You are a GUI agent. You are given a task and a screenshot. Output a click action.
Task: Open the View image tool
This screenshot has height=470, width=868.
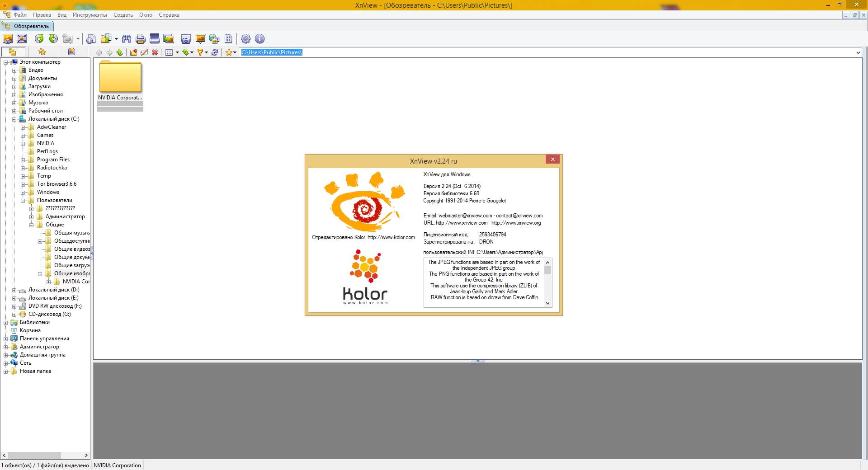8,39
